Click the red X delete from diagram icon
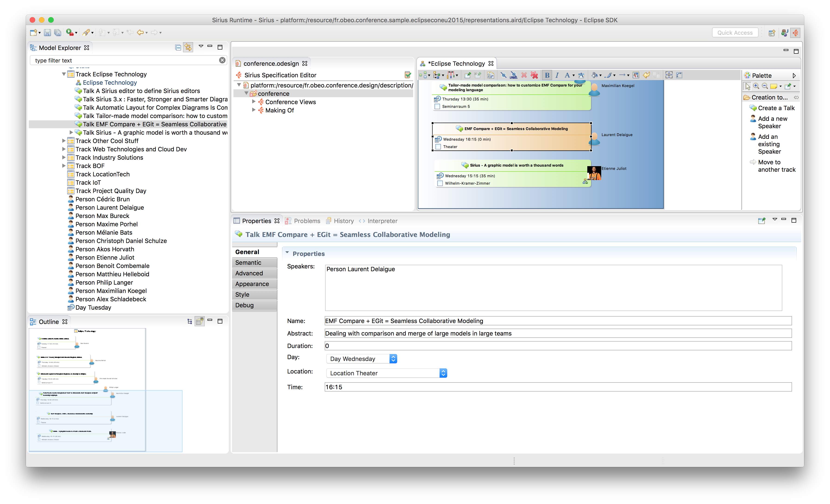This screenshot has height=504, width=830. (524, 75)
